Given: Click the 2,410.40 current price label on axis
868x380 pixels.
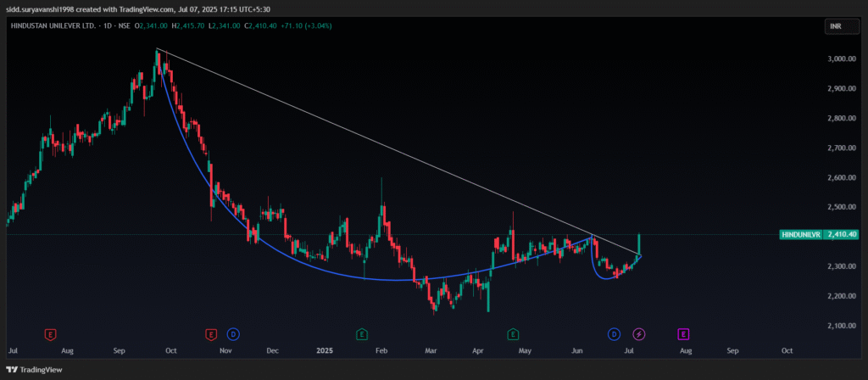Looking at the screenshot, I should (843, 234).
